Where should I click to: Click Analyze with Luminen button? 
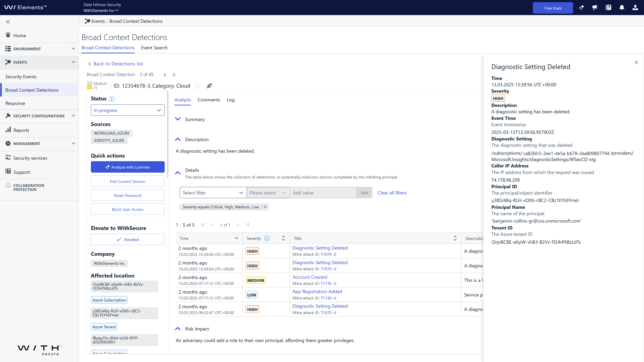pyautogui.click(x=127, y=167)
